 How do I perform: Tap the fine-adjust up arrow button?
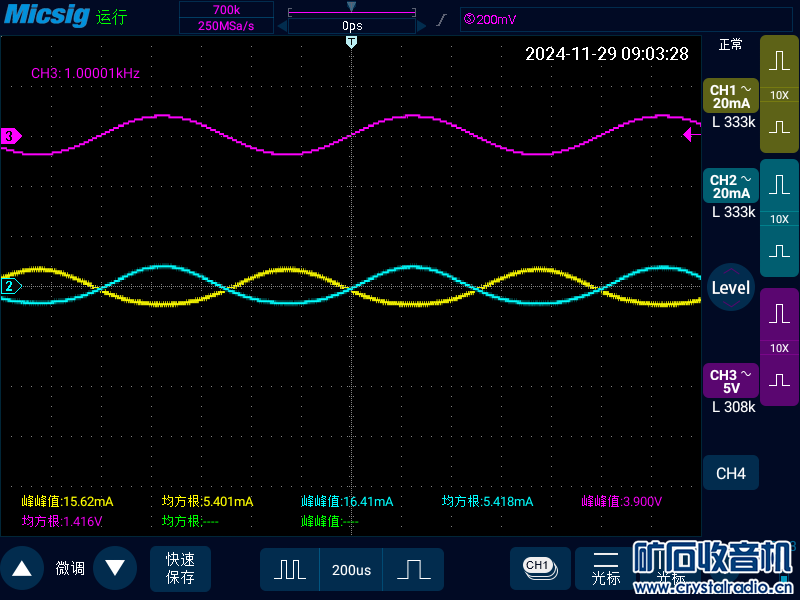pyautogui.click(x=22, y=568)
